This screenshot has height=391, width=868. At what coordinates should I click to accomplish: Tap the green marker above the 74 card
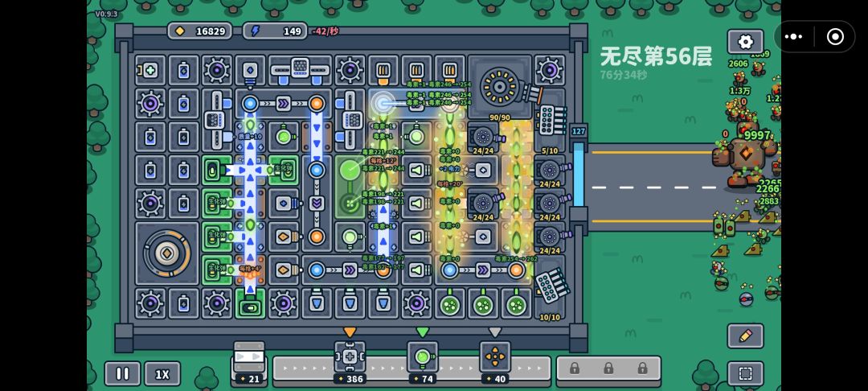pos(423,331)
